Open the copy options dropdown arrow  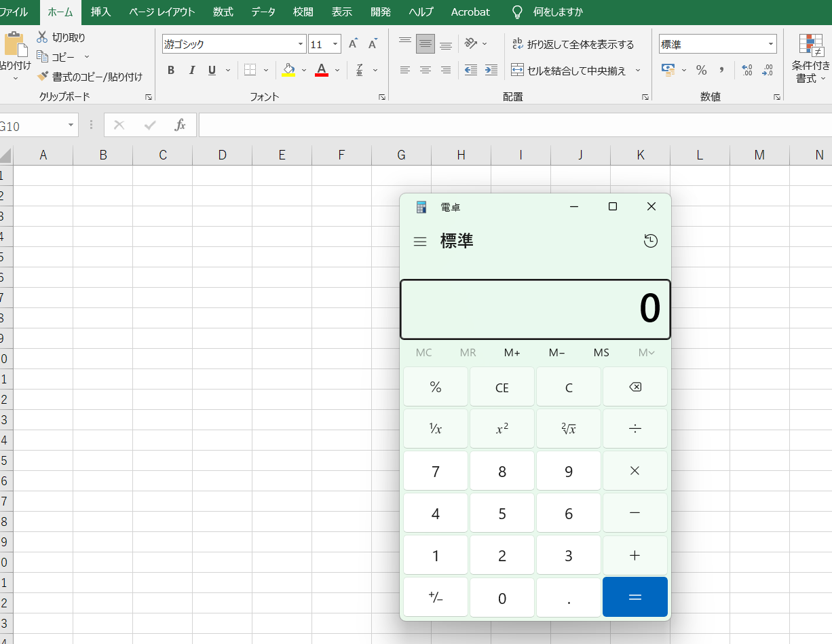[87, 57]
